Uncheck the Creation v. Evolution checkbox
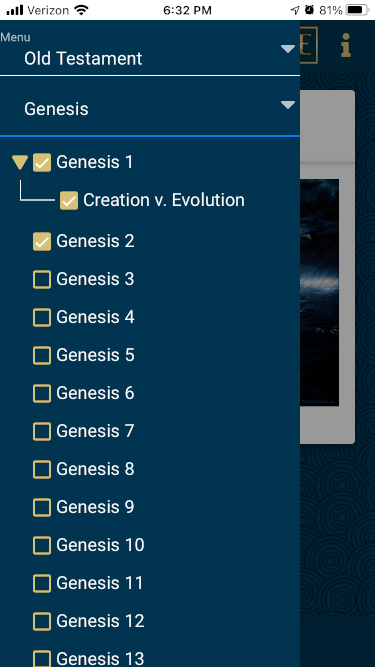The width and height of the screenshot is (375, 667). coord(69,200)
